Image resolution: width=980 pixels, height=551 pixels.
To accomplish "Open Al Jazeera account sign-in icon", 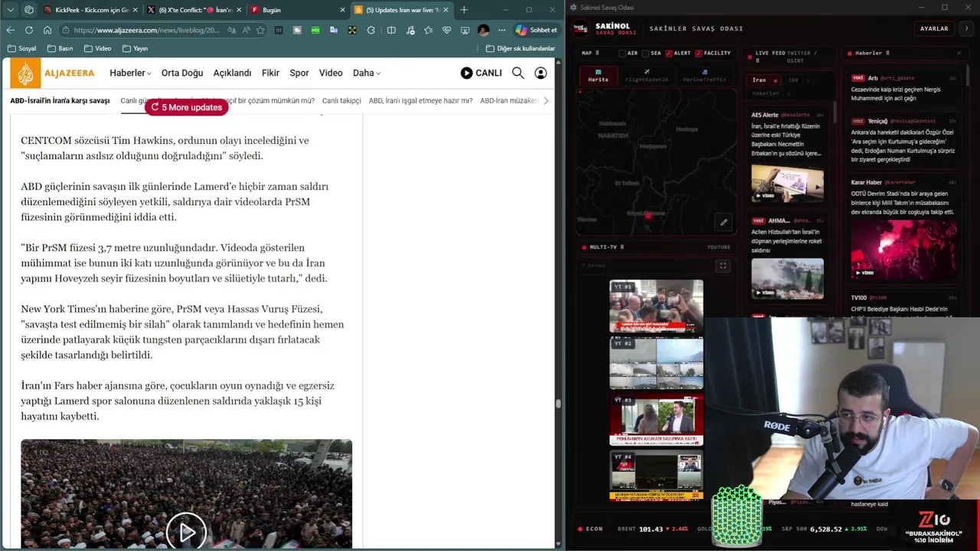I will (541, 73).
